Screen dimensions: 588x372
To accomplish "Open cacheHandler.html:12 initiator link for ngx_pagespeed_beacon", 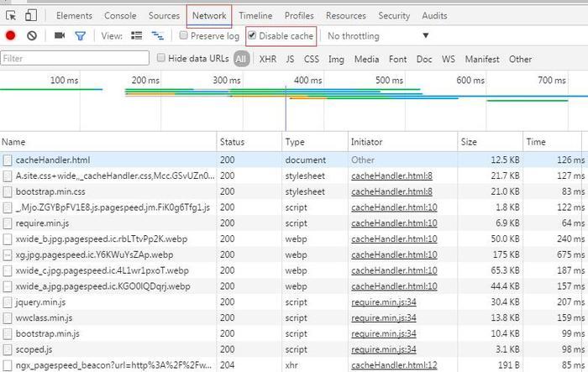I will pyautogui.click(x=394, y=365).
